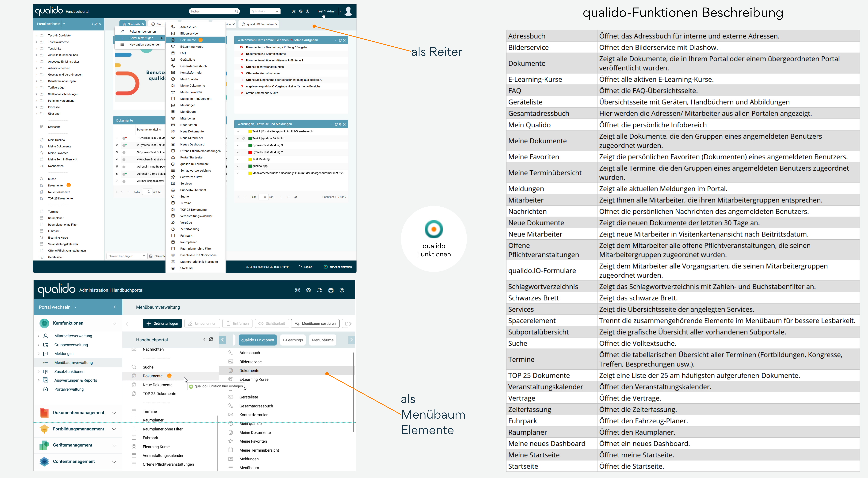Close the qualido.IO Formulare tab
Screen dimensions: 868x478
277,24
